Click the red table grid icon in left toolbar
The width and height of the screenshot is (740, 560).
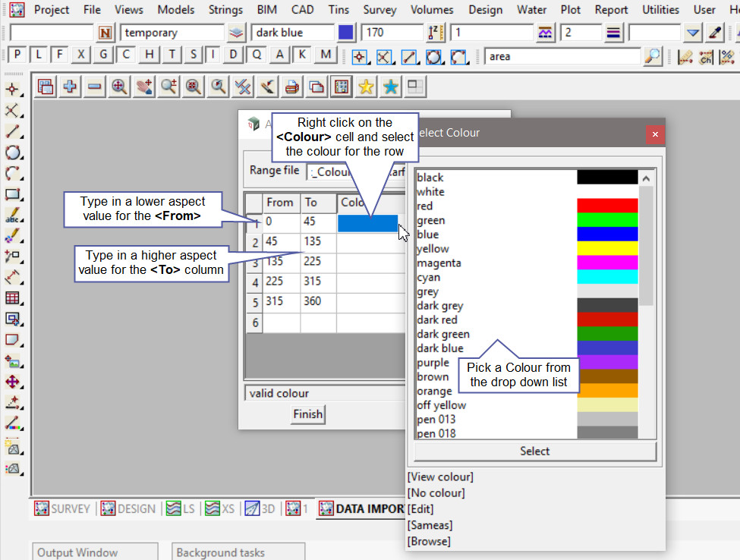pos(12,298)
